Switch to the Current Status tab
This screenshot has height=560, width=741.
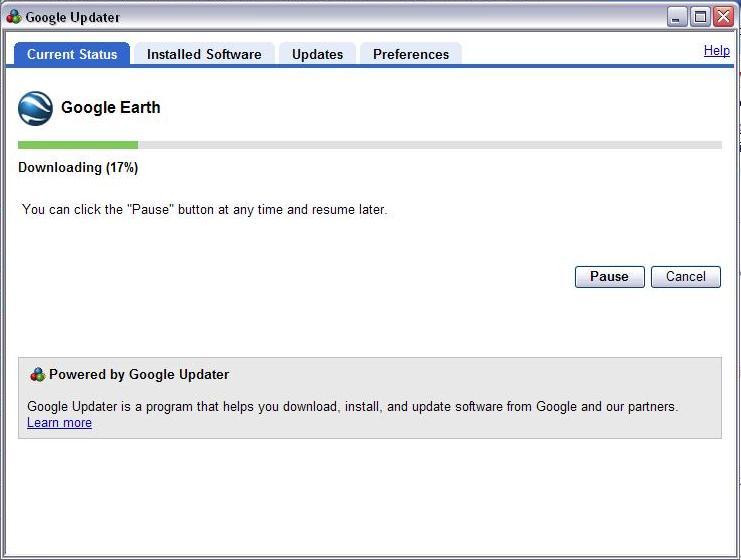click(x=72, y=54)
